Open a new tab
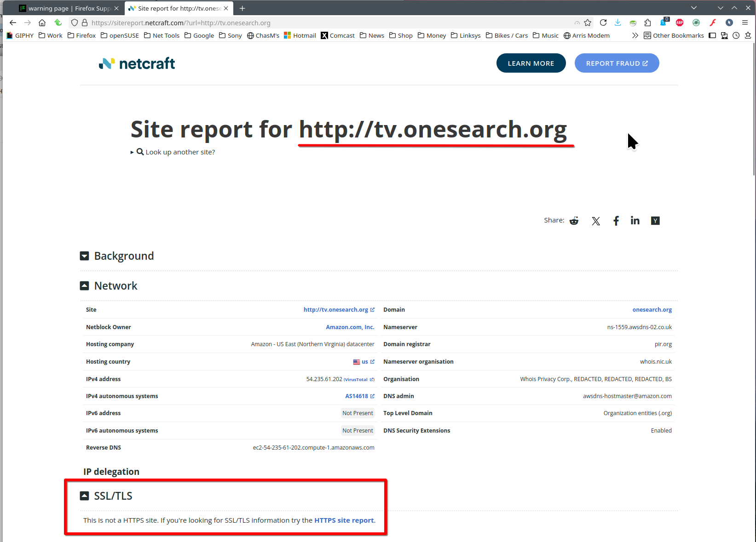The height and width of the screenshot is (542, 756). [242, 8]
